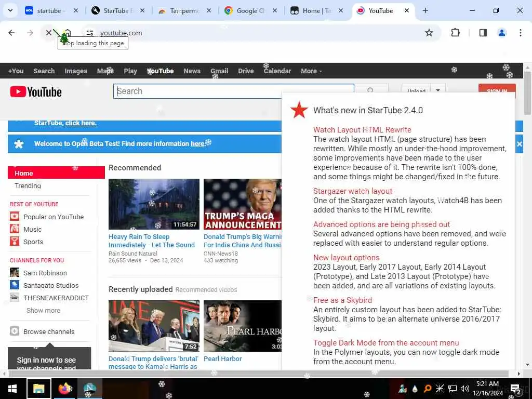Open Play in the Google bar
The width and height of the screenshot is (532, 399).
coord(130,71)
